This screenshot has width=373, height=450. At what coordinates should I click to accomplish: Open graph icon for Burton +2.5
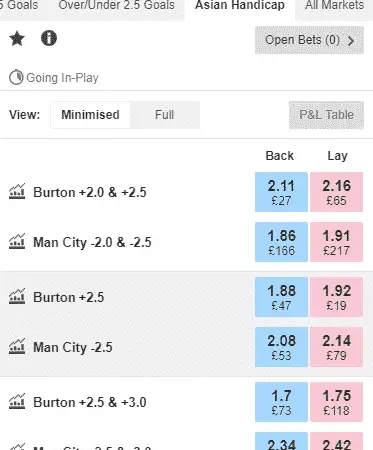[x=17, y=297]
